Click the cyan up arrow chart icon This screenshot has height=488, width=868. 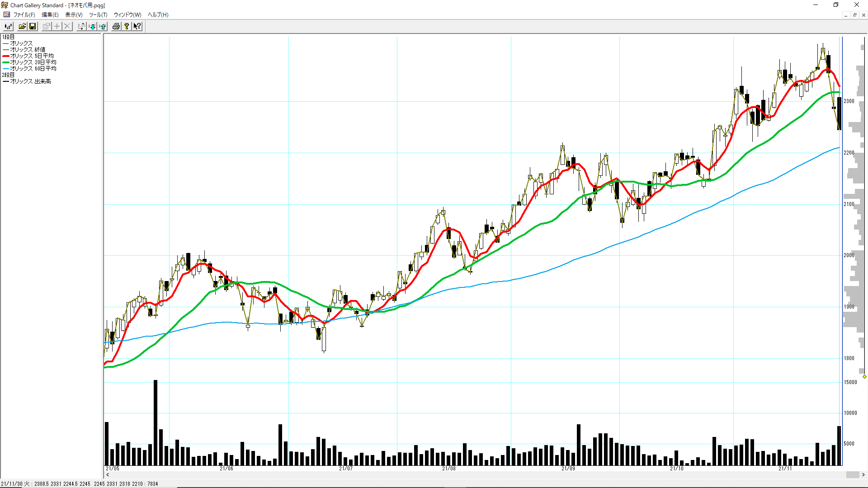pos(103,27)
